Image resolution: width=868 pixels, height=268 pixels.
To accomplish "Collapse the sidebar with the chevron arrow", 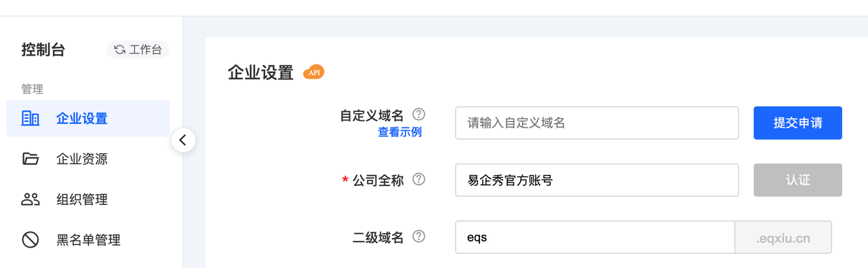I will (182, 140).
